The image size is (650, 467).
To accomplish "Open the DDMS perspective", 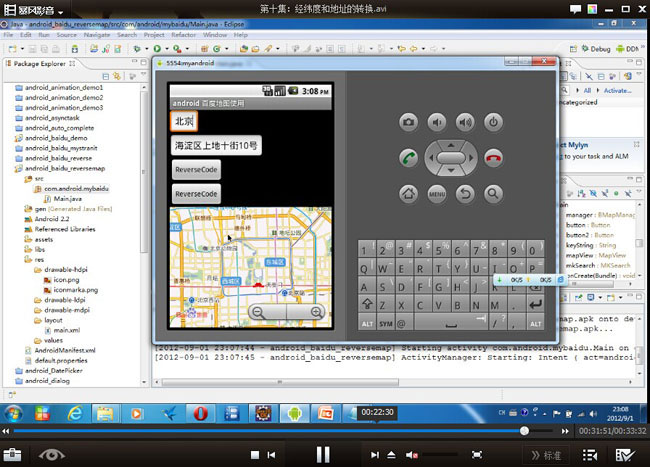I will tap(628, 49).
